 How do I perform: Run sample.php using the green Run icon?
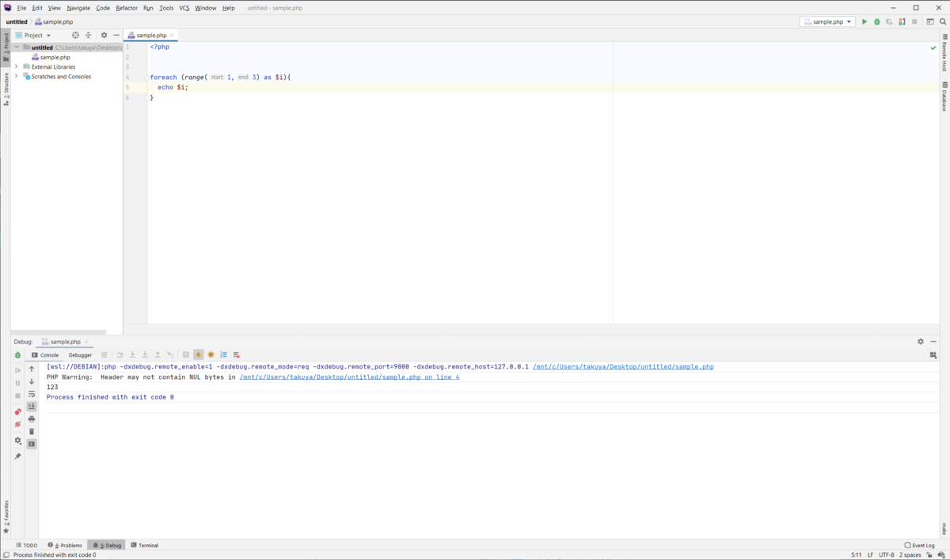coord(864,21)
